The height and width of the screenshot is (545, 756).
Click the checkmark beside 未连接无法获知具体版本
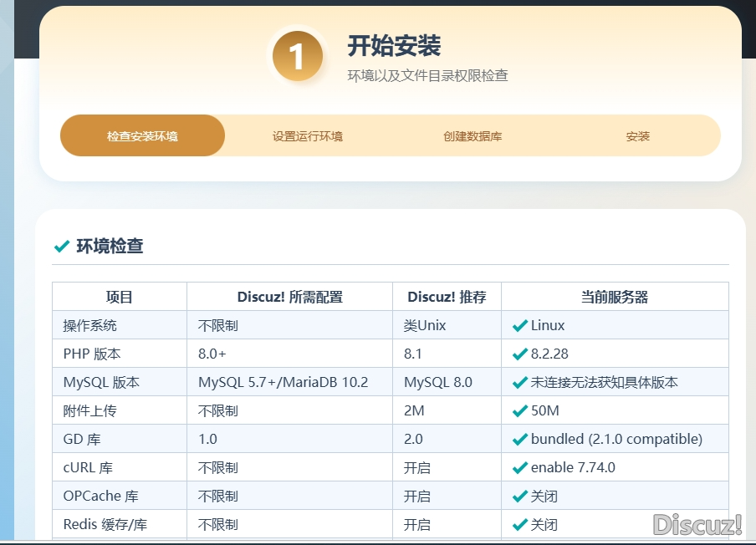tap(520, 382)
